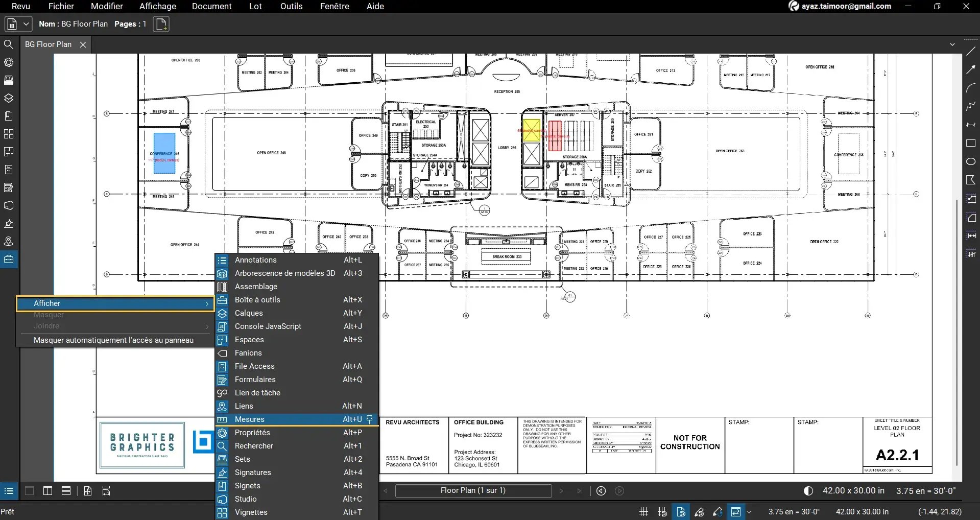Image resolution: width=980 pixels, height=520 pixels.
Task: Select the Rectangle markup tool in right toolbar
Action: click(972, 144)
